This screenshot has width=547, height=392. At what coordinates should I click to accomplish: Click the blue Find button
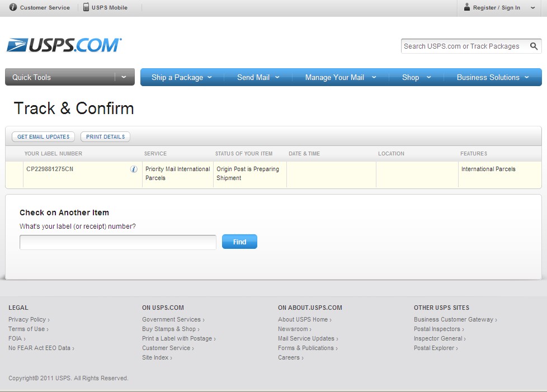pos(239,242)
